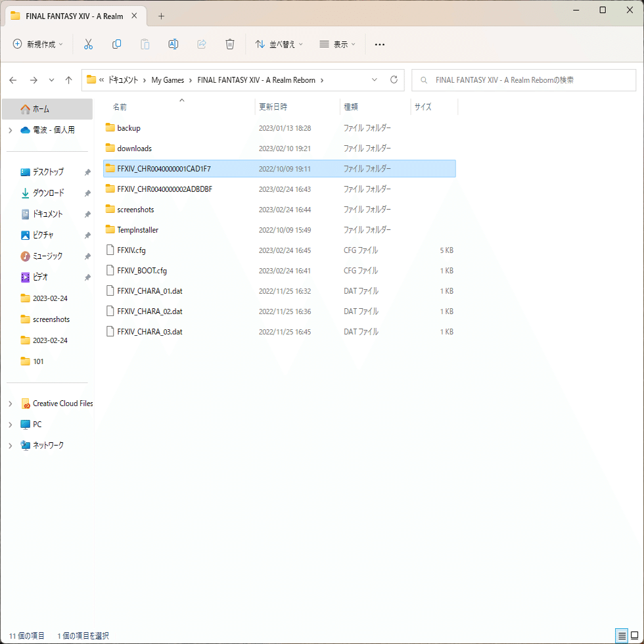Open the recent locations chevron
The height and width of the screenshot is (644, 644).
pos(51,80)
